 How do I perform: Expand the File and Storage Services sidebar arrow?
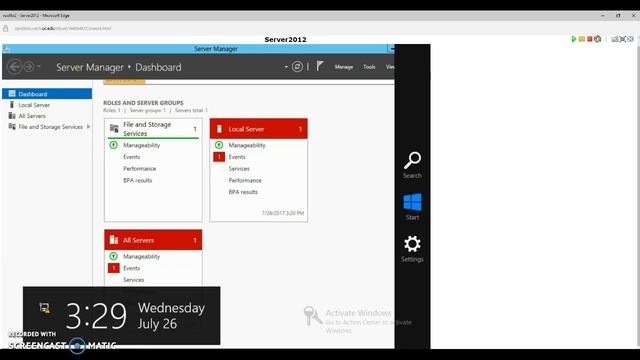88,127
